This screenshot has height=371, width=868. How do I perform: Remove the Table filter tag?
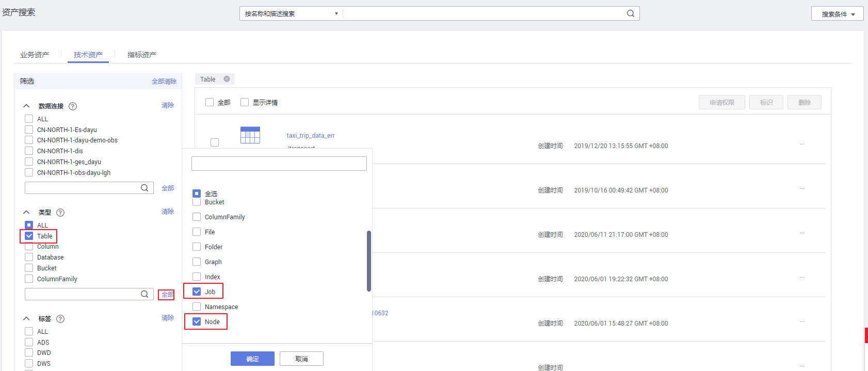pos(227,79)
